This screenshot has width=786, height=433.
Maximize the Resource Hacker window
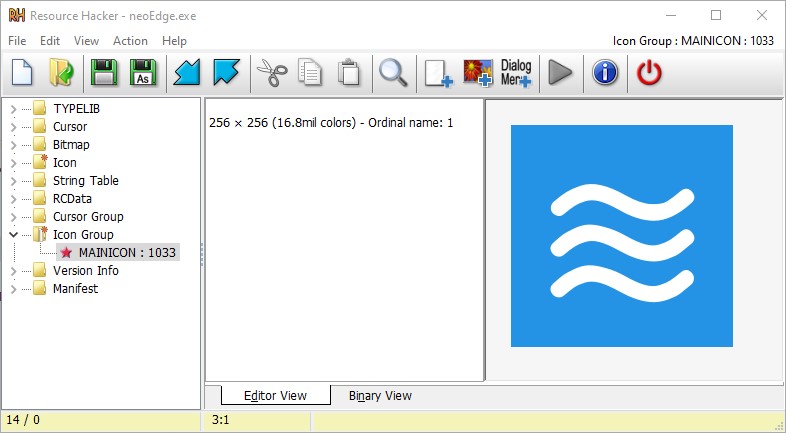(x=716, y=16)
